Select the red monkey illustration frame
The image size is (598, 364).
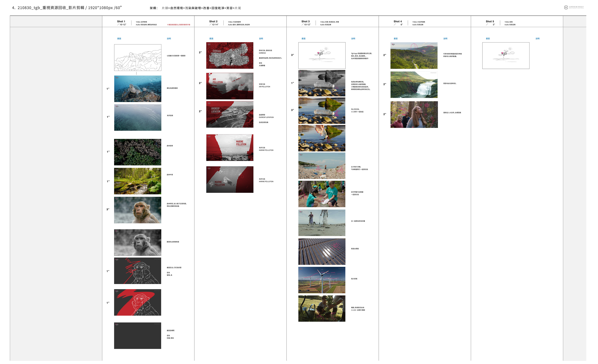[138, 302]
